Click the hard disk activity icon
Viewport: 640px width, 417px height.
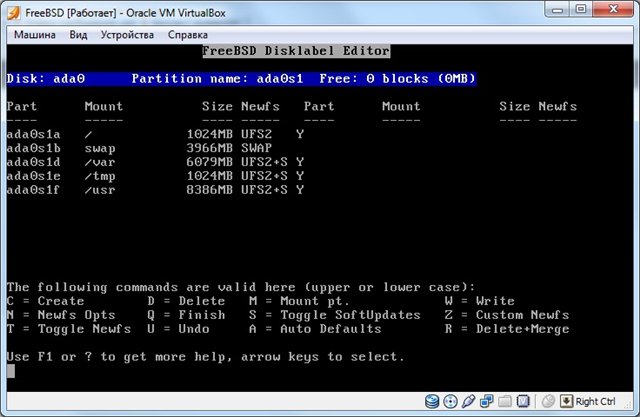432,402
